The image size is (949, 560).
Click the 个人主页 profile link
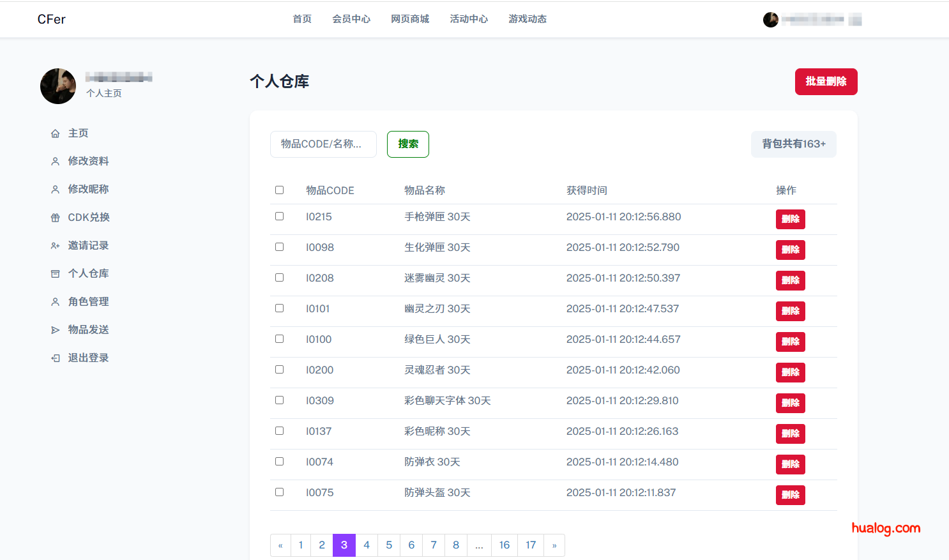[104, 93]
